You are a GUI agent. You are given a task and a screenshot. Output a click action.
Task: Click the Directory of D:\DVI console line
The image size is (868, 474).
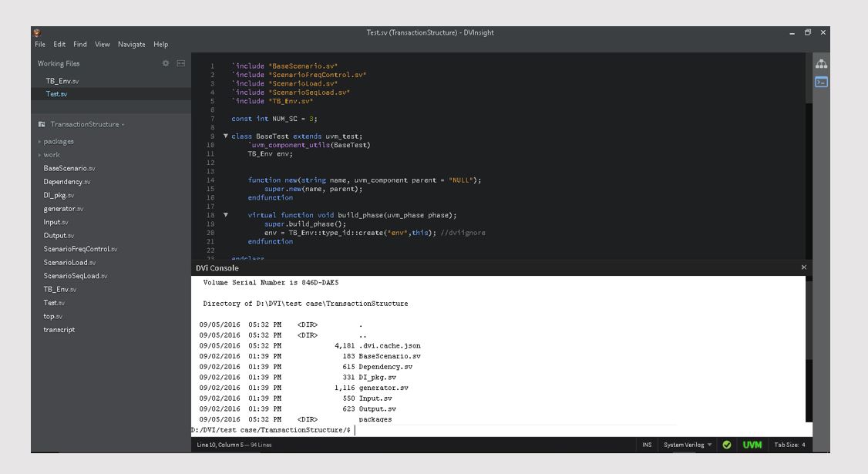click(305, 304)
